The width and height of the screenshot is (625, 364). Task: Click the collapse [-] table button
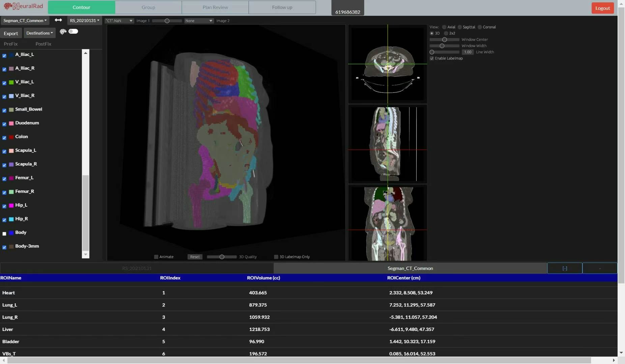pyautogui.click(x=564, y=268)
